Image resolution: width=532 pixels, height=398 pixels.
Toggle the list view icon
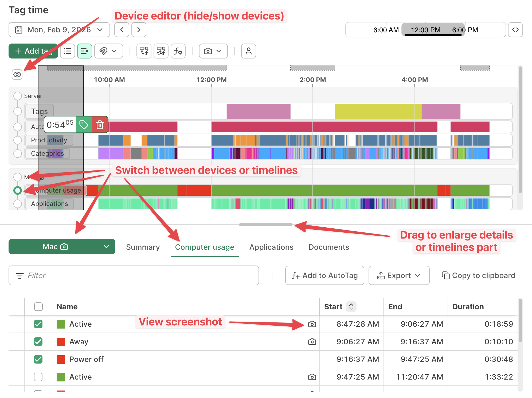tap(68, 51)
